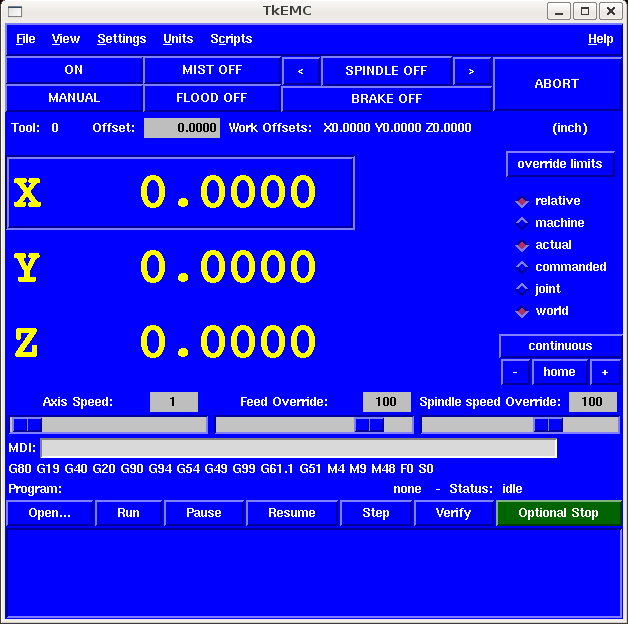Click the spindle increase '>' arrow button

pos(471,71)
